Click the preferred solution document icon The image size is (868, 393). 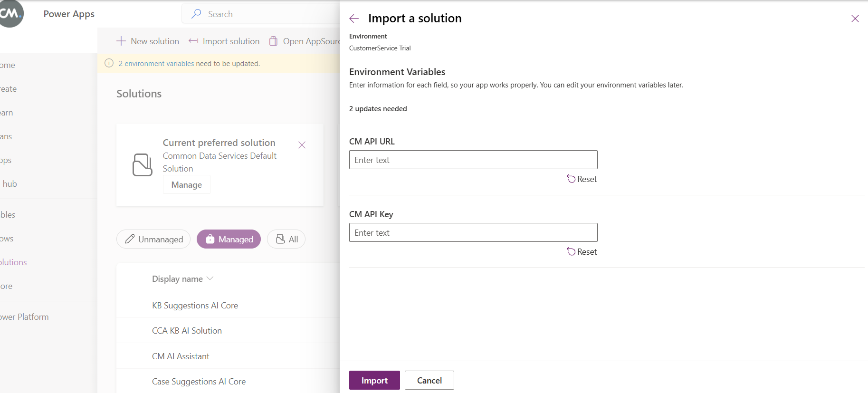(x=142, y=164)
